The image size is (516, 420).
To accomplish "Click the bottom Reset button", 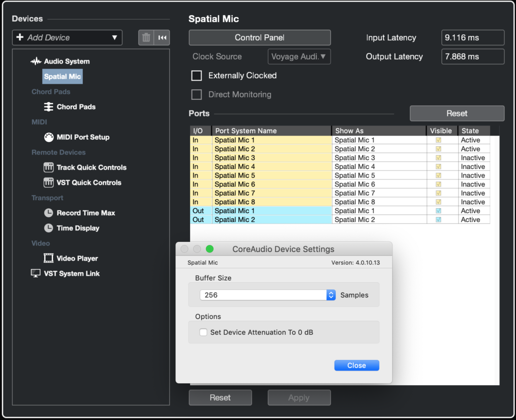I will pos(220,398).
